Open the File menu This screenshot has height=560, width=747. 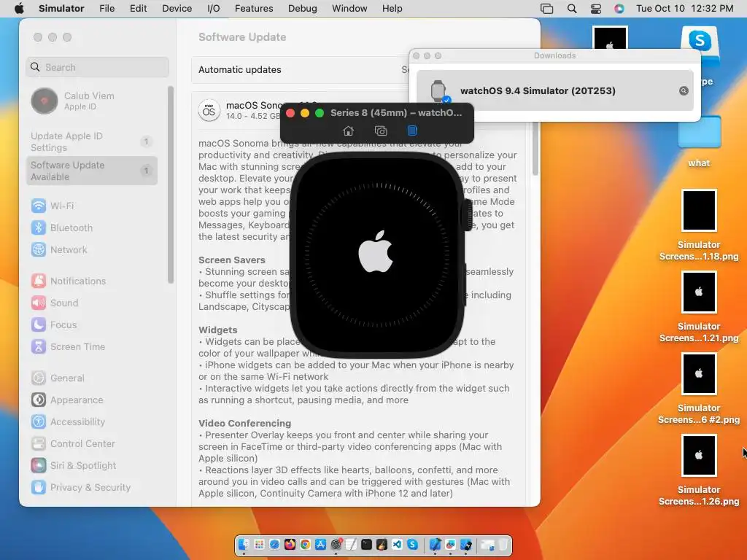(x=107, y=8)
